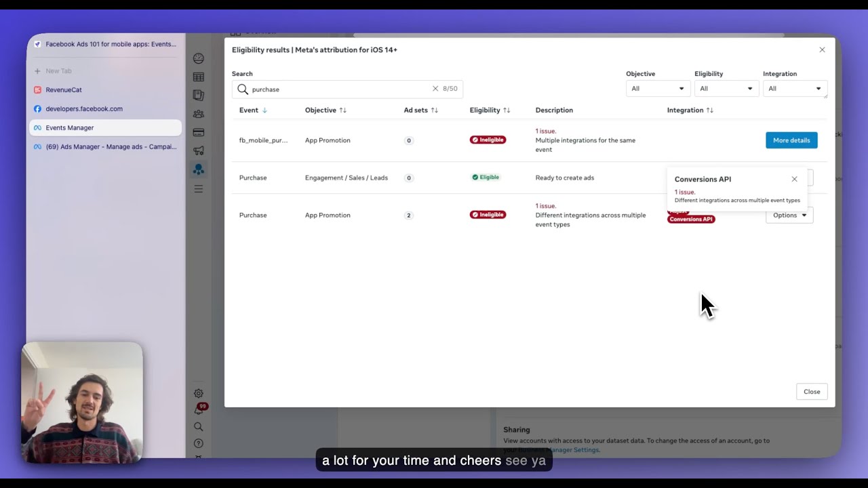Click More details for fb_mobile_pur event
This screenshot has height=488, width=868.
point(791,140)
